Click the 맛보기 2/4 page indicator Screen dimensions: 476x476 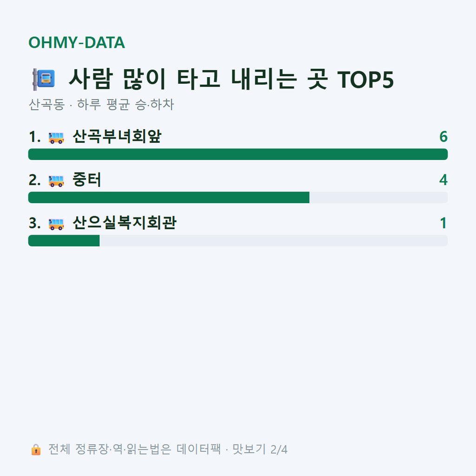[x=260, y=450]
